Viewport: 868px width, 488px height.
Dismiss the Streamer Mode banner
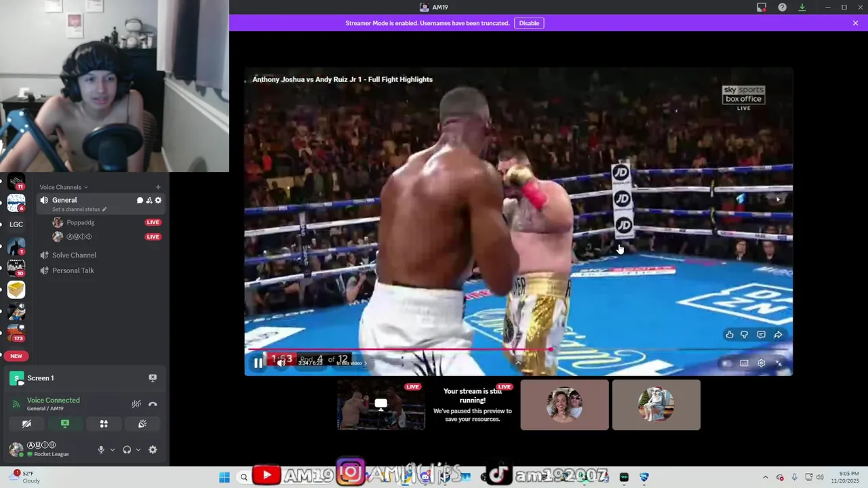click(x=855, y=23)
